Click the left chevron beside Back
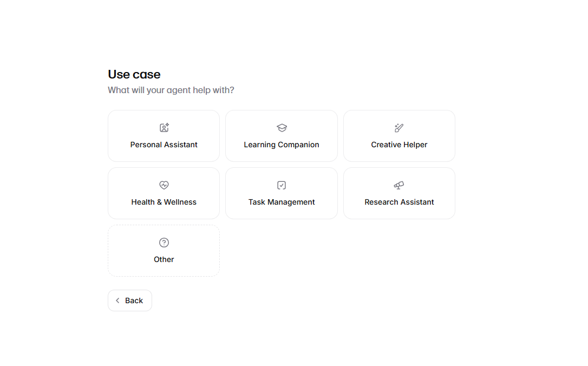Viewport: 588px width, 366px height. pyautogui.click(x=117, y=300)
